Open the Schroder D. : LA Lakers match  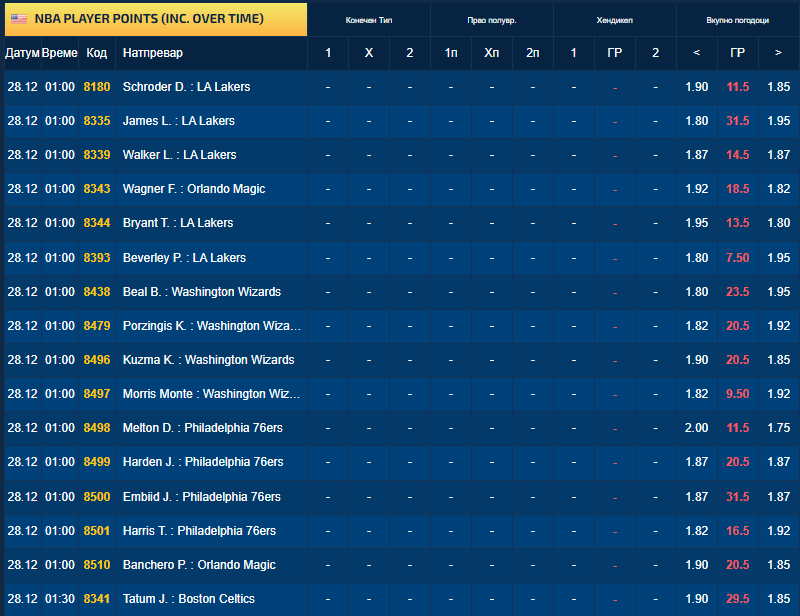point(186,87)
